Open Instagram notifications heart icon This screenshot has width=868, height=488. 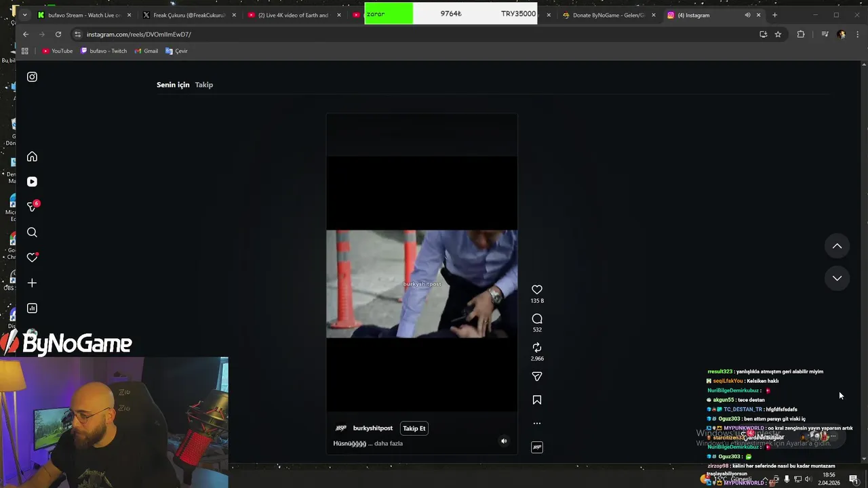pos(32,258)
